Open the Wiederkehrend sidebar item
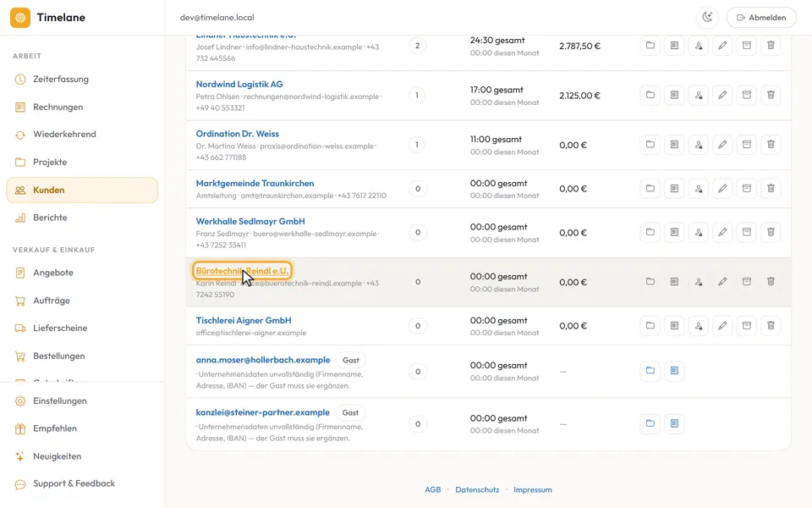The image size is (812, 508). 82,135
